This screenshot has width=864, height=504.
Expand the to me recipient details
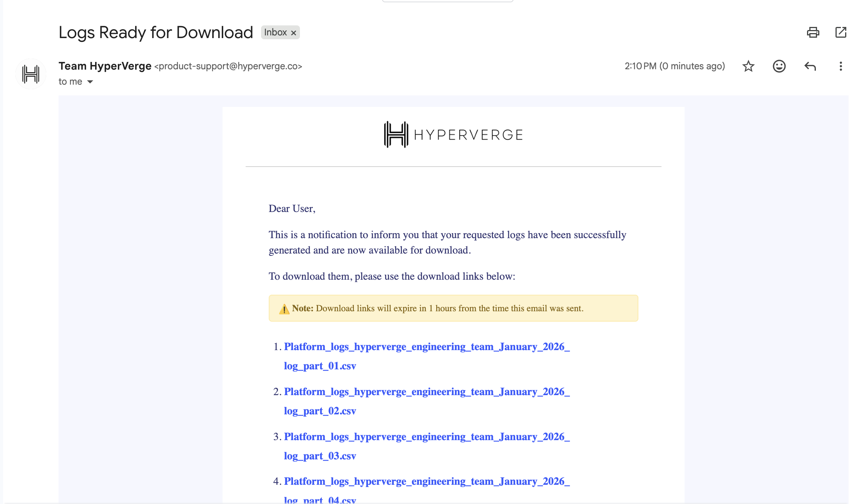pos(76,81)
